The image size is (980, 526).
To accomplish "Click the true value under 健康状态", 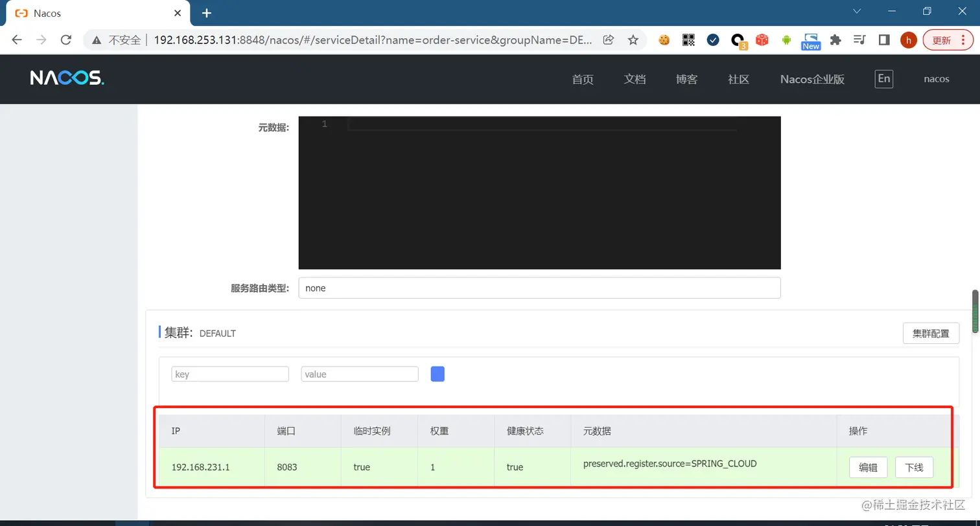I will (x=515, y=467).
